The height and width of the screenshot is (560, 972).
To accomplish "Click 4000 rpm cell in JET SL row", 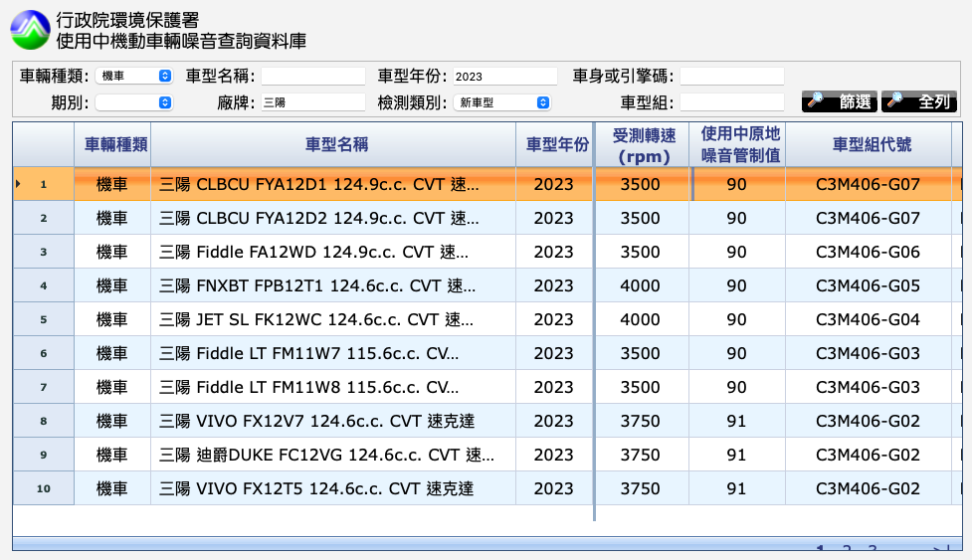I will [x=643, y=319].
